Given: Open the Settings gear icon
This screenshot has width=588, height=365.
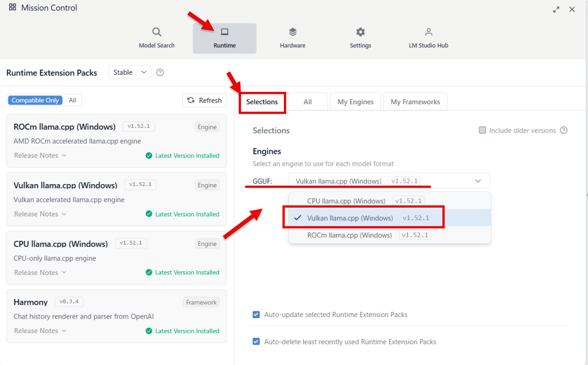Looking at the screenshot, I should click(x=360, y=32).
